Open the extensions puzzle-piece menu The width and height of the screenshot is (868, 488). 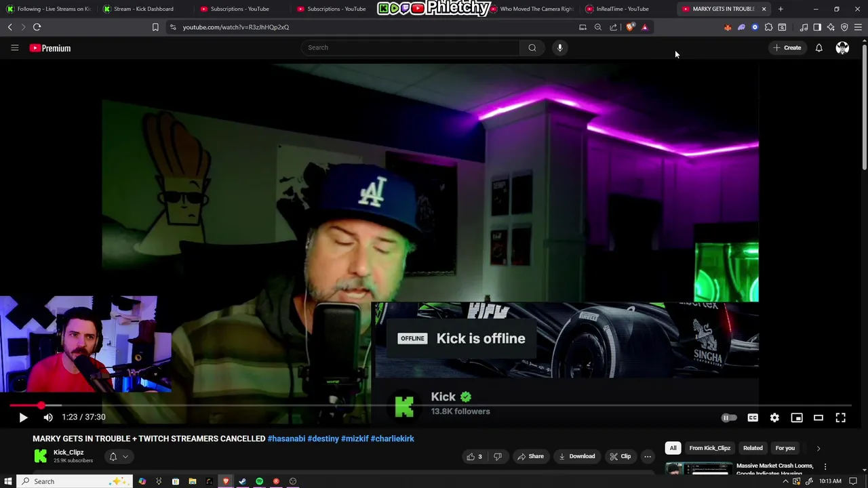point(768,27)
